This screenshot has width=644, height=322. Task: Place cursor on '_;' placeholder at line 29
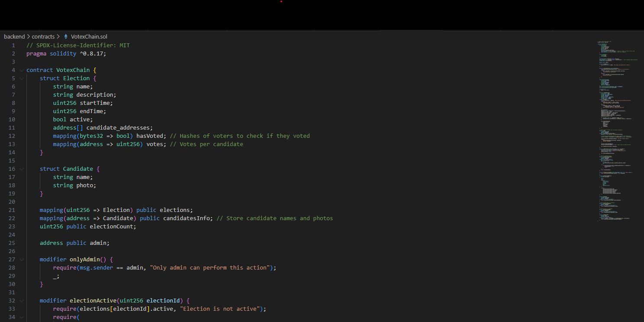coord(56,276)
